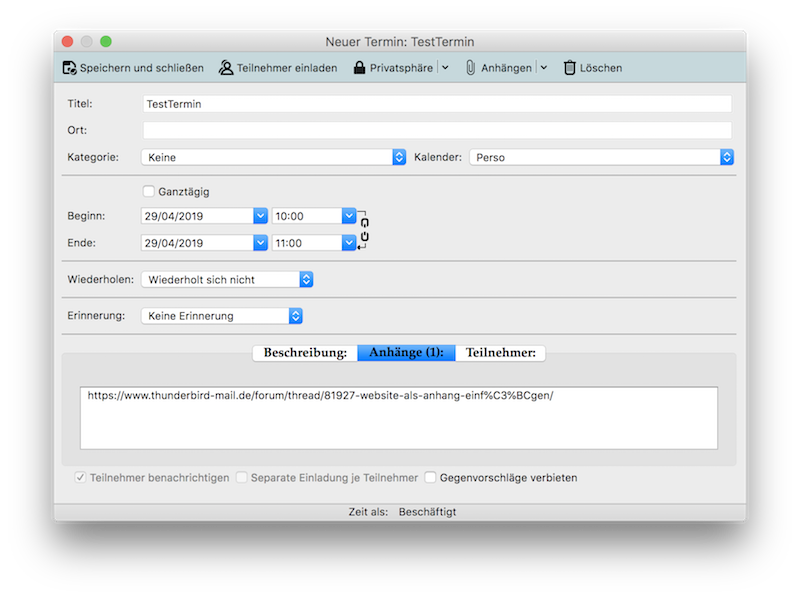Open the Kategorie dropdown
The image size is (800, 598).
273,157
